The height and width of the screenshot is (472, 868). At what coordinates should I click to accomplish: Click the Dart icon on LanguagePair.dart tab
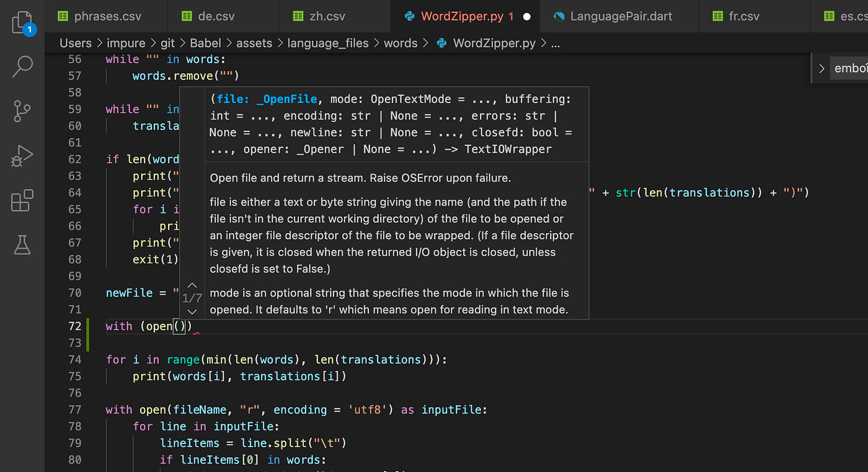pyautogui.click(x=559, y=17)
